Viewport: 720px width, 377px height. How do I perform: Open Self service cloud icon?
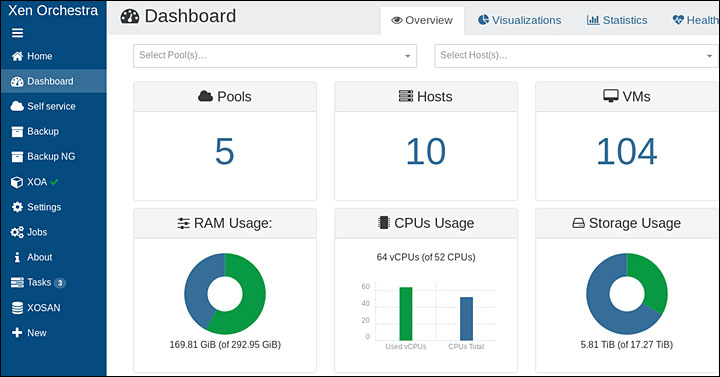[17, 106]
